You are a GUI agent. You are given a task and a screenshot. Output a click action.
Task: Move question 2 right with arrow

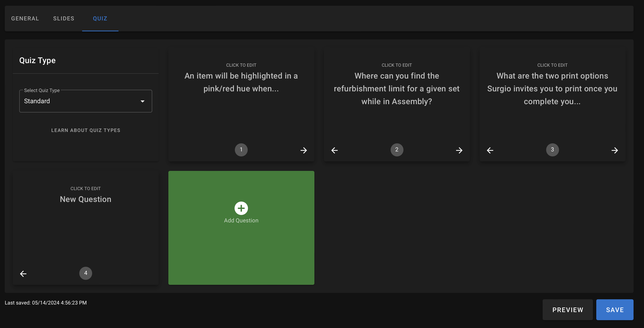(x=459, y=150)
